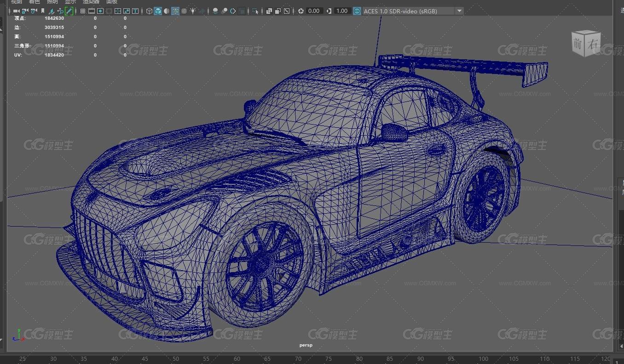Open the 渲染器 panel menu

pyautogui.click(x=91, y=2)
